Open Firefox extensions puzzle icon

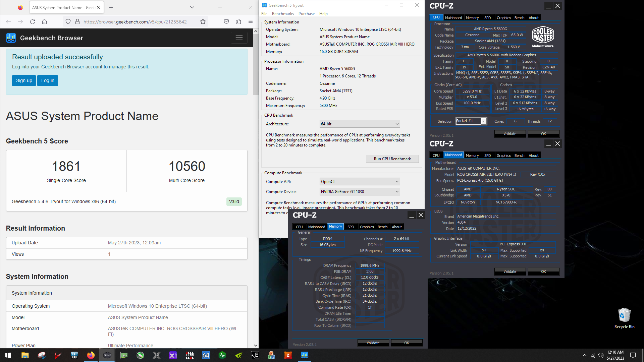coord(238,22)
